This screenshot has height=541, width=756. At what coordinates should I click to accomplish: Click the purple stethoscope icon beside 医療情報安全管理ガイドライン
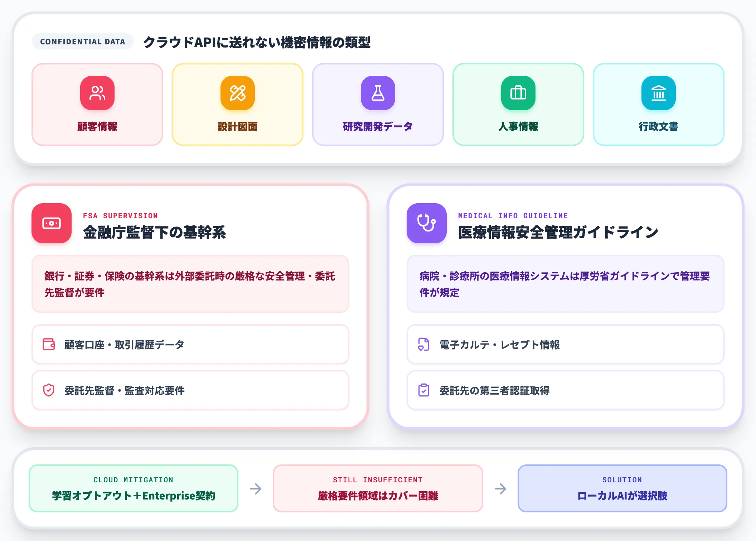[x=427, y=223]
